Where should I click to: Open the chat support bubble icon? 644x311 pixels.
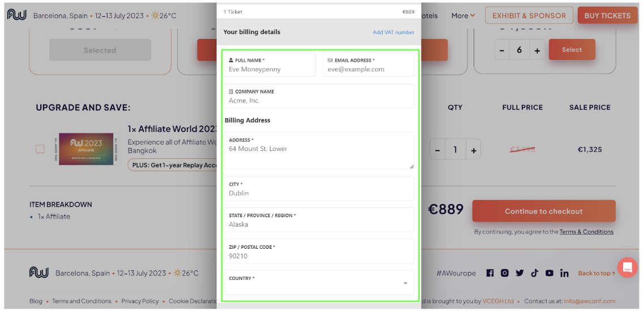[627, 267]
